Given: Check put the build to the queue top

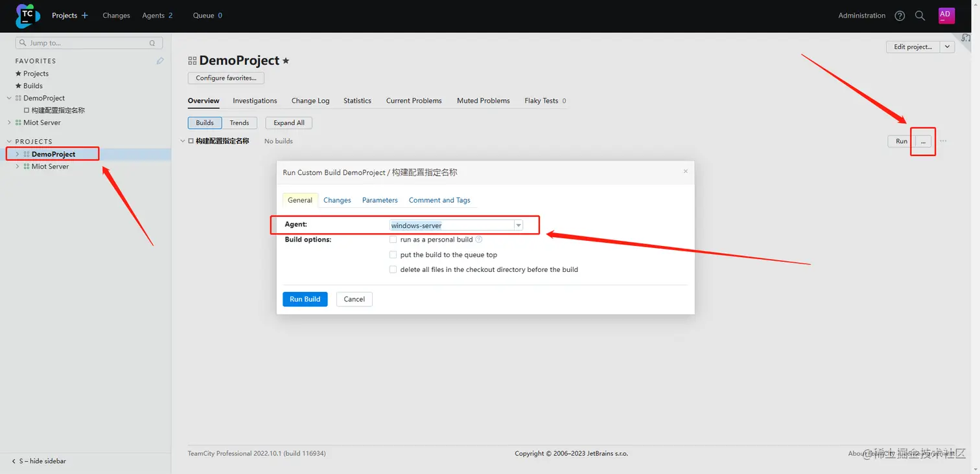Looking at the screenshot, I should click(x=393, y=254).
